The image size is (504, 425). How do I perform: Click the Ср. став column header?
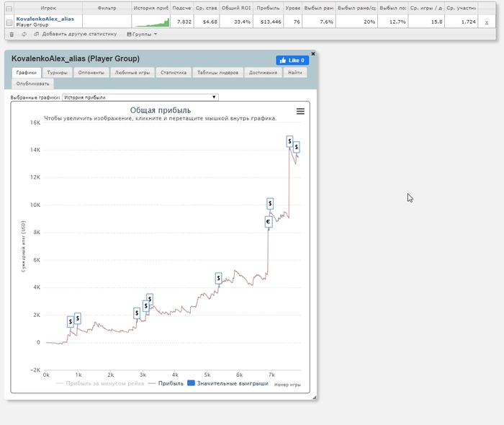pos(207,8)
